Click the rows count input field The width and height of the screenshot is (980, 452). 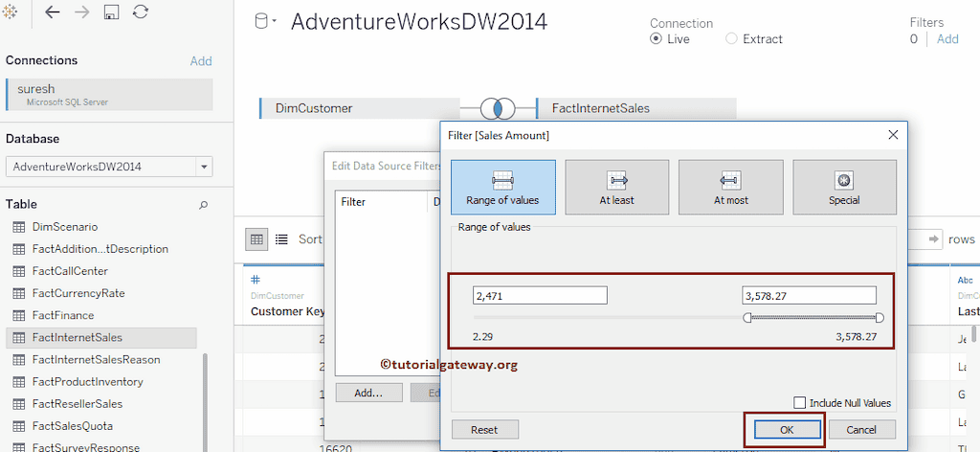coord(924,238)
